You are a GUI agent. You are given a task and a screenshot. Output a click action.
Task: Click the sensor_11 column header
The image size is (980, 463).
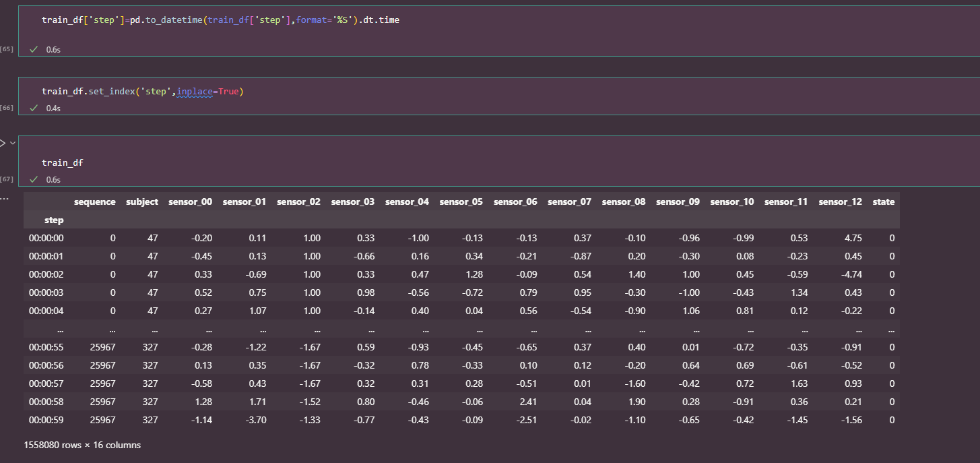click(786, 202)
